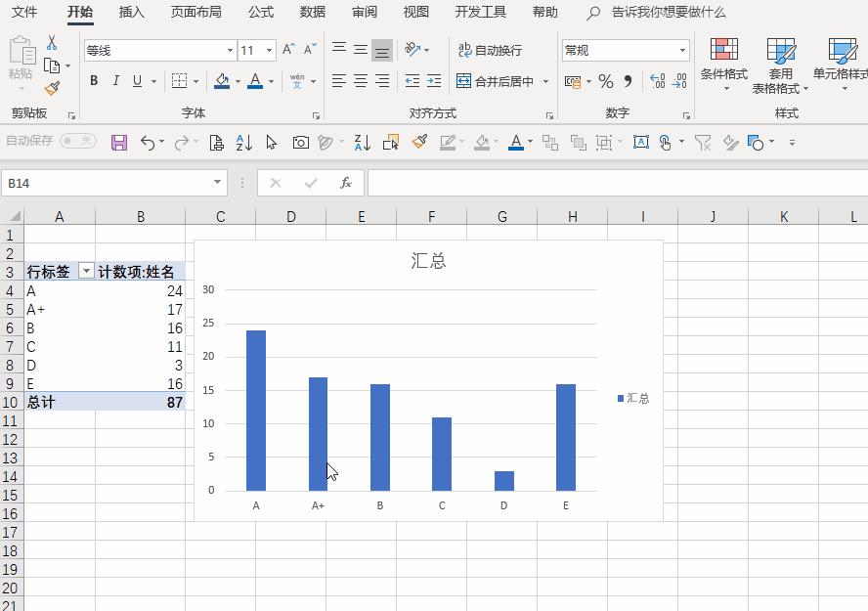Apply italic formatting
This screenshot has height=611, width=868.
pyautogui.click(x=114, y=81)
